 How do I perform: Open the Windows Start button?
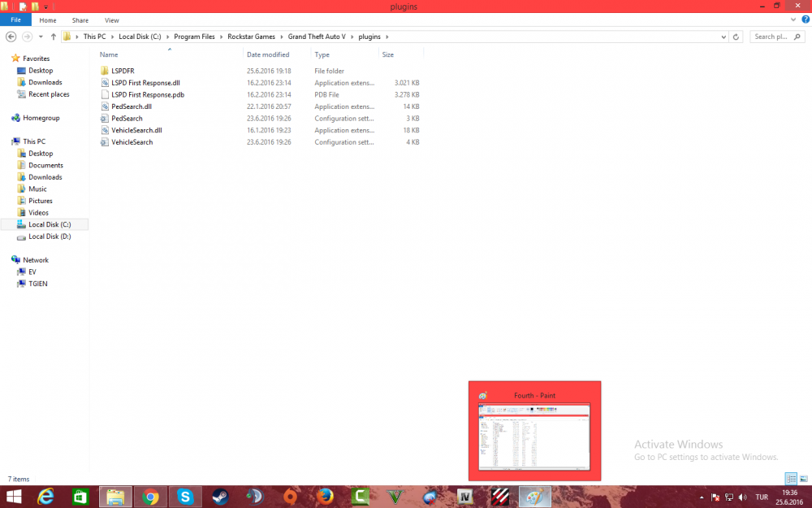point(14,497)
